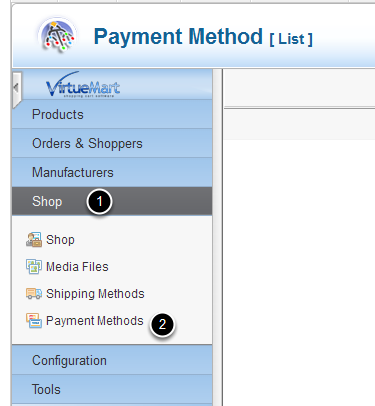
Task: Click the Shipping Methods truck icon
Action: 34,294
